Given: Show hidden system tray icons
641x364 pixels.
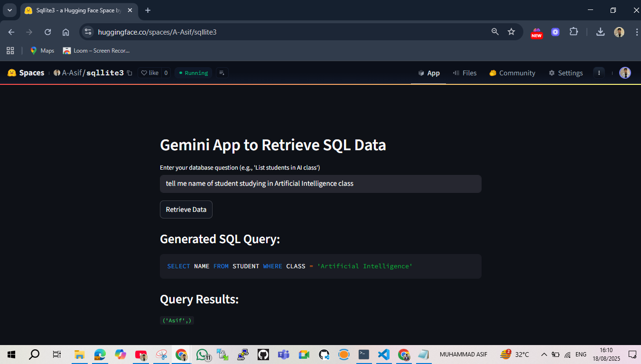Looking at the screenshot, I should pos(544,355).
